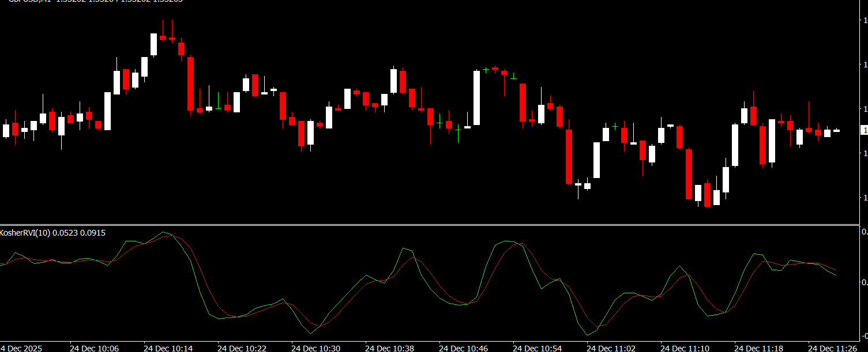Viewport: 868px width, 352px height.
Task: Click the RVI line's lowest trough near 11:02
Action: (x=588, y=335)
